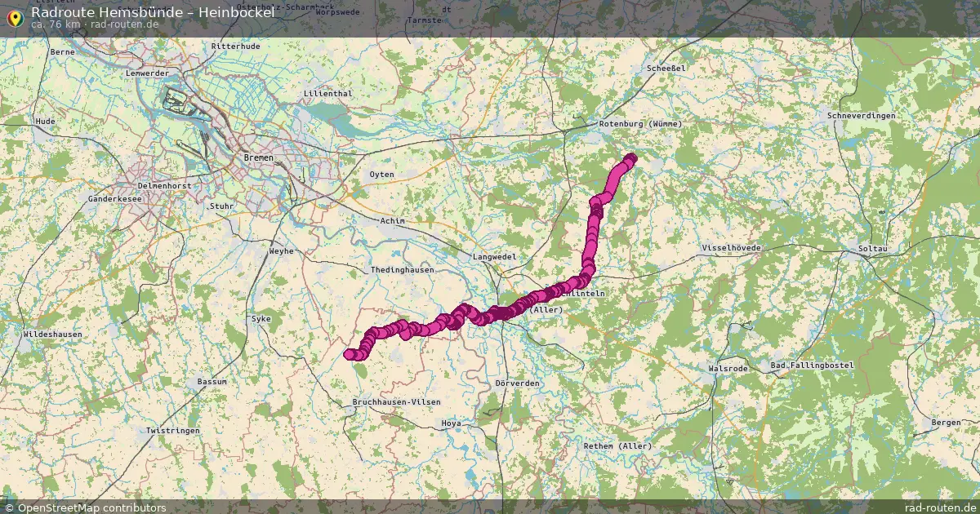Click the 'ca. 76 km · rad-routen.de' subtitle
The image size is (980, 514).
coord(95,24)
